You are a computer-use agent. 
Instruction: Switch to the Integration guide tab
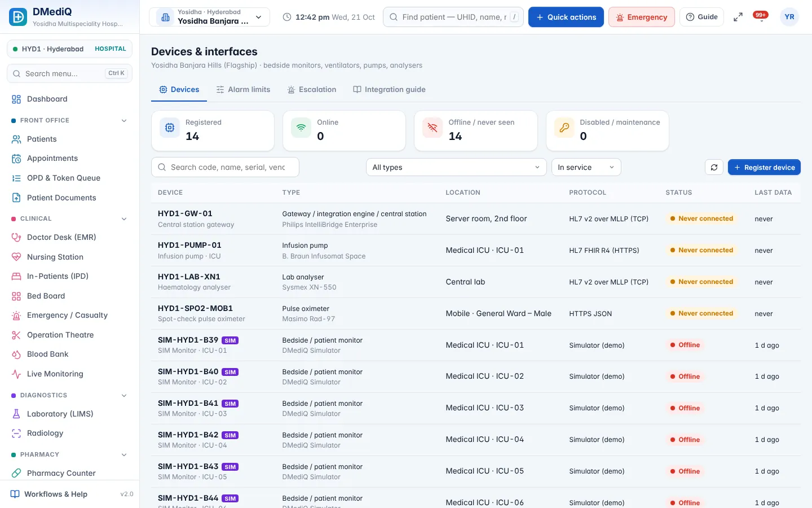(x=389, y=89)
